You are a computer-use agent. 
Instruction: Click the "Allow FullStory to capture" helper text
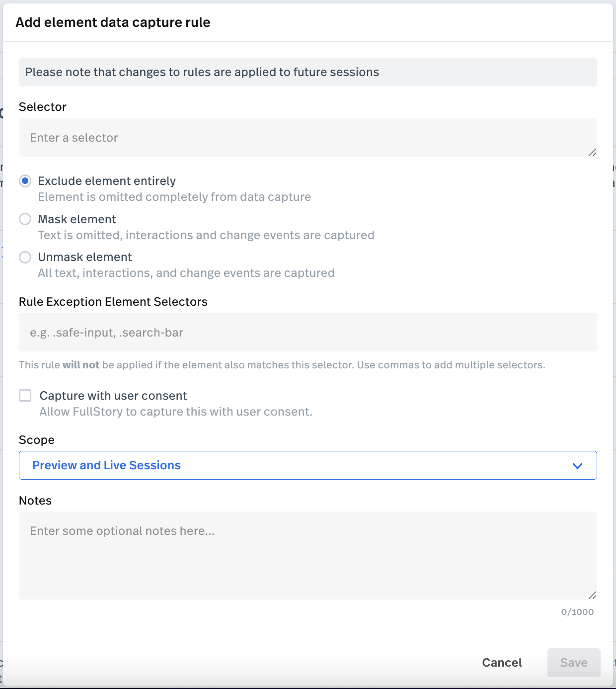click(x=176, y=412)
